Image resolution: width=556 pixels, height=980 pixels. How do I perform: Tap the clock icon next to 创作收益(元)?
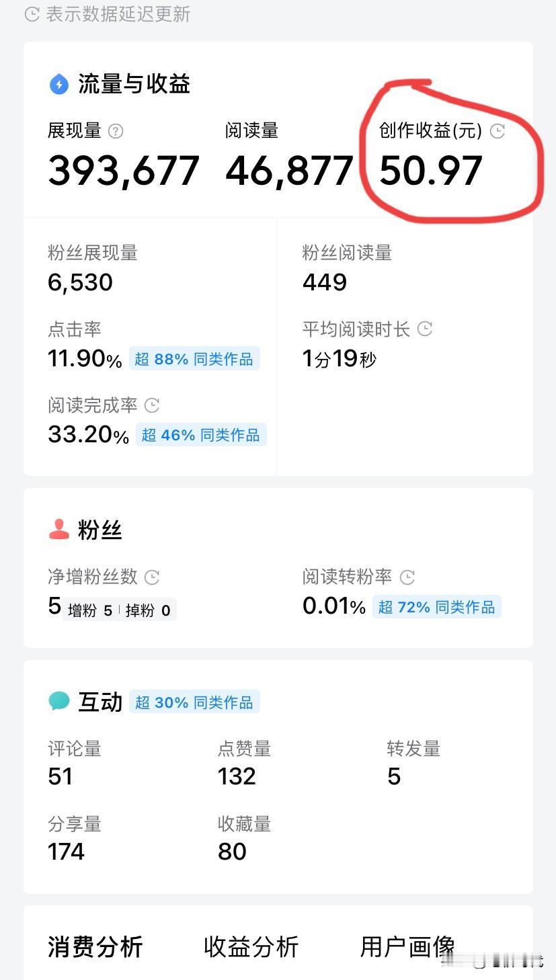[498, 131]
